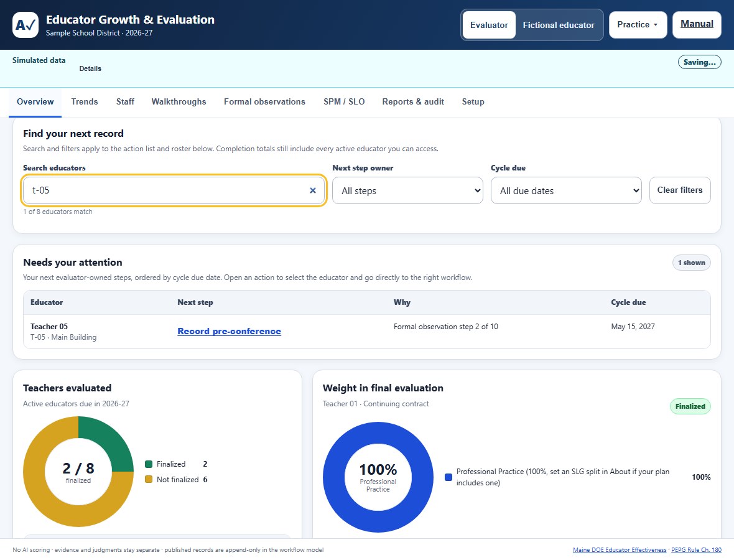This screenshot has width=734, height=560.
Task: Clear the search field with the X icon
Action: click(313, 190)
